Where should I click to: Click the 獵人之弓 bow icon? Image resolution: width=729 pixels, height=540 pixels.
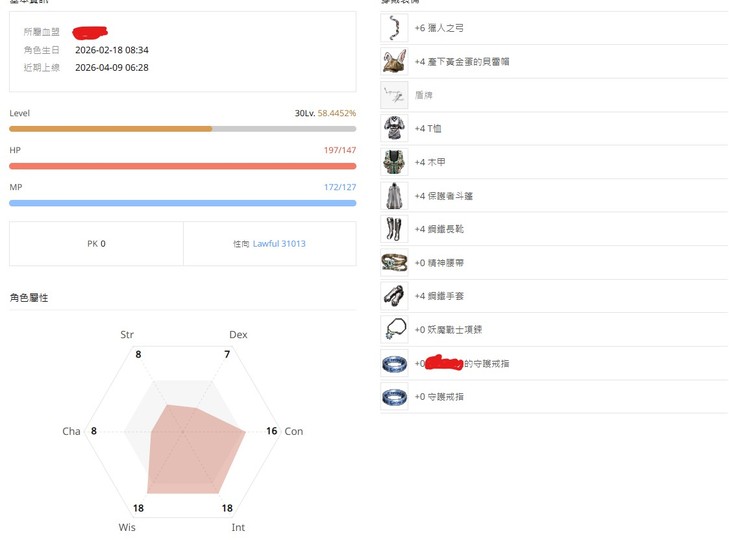pyautogui.click(x=394, y=28)
